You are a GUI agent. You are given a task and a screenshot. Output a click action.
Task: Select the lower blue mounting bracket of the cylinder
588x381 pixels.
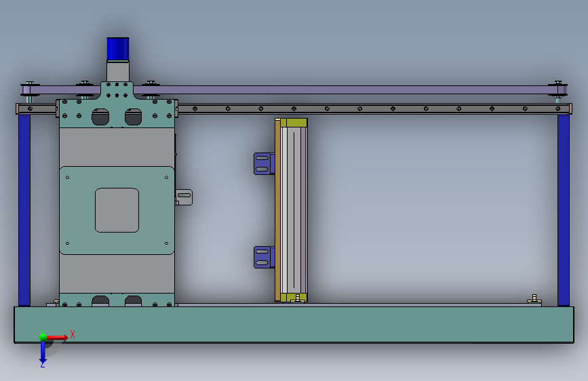264,257
